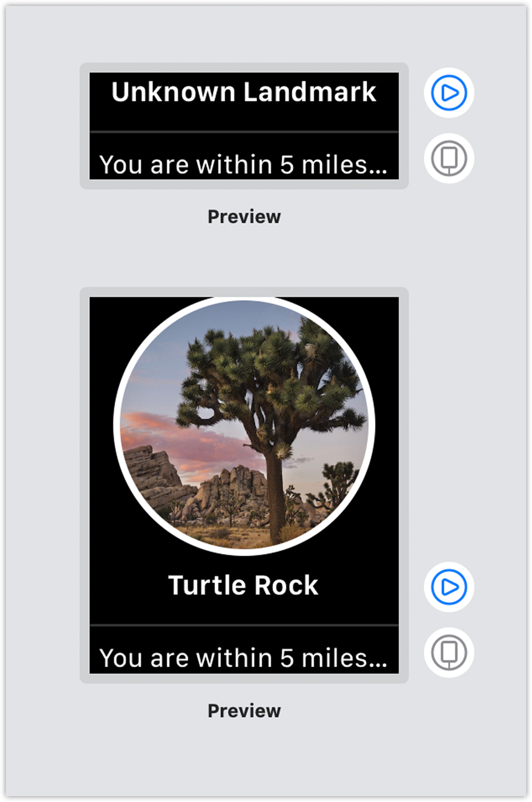Click Preview label below Turtle Rock canvas
This screenshot has height=802, width=532.
pos(244,710)
